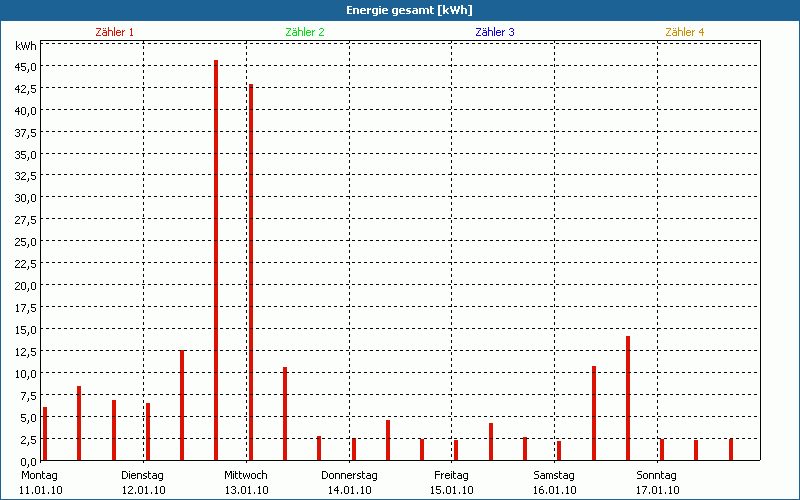Click the date 13.01.10
This screenshot has width=800, height=500.
point(246,491)
